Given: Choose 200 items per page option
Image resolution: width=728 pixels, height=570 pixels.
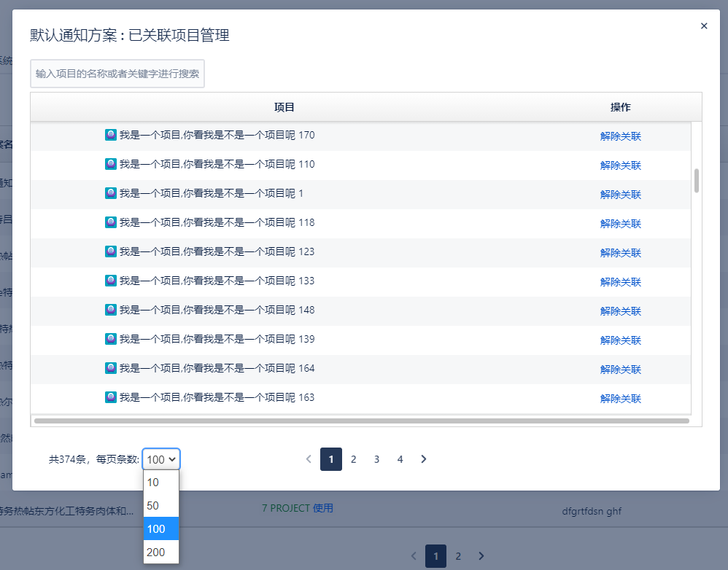Looking at the screenshot, I should (161, 553).
